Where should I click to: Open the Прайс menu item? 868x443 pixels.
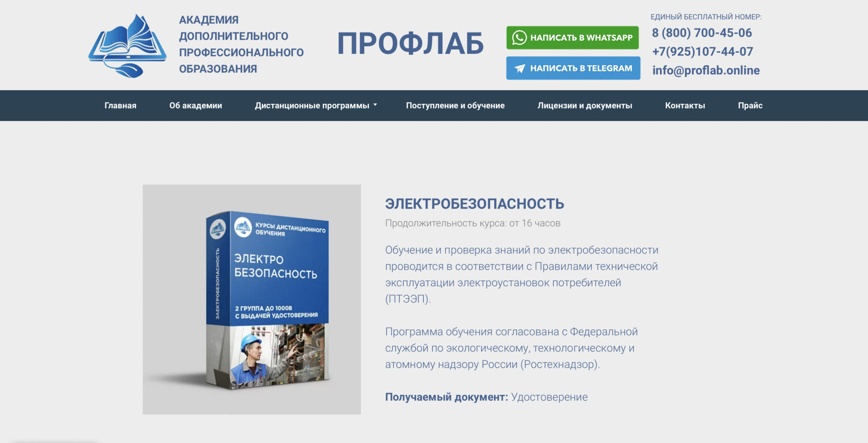click(750, 105)
